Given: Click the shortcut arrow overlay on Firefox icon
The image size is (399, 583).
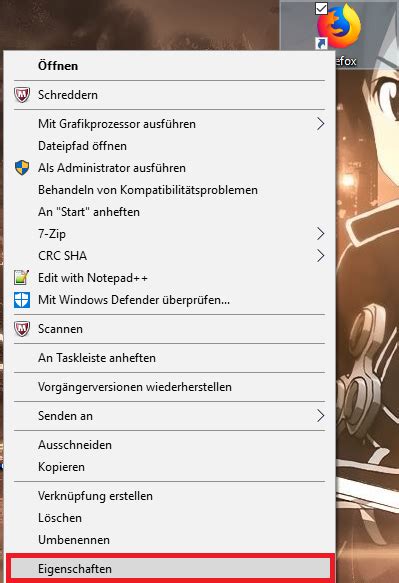Looking at the screenshot, I should click(321, 44).
